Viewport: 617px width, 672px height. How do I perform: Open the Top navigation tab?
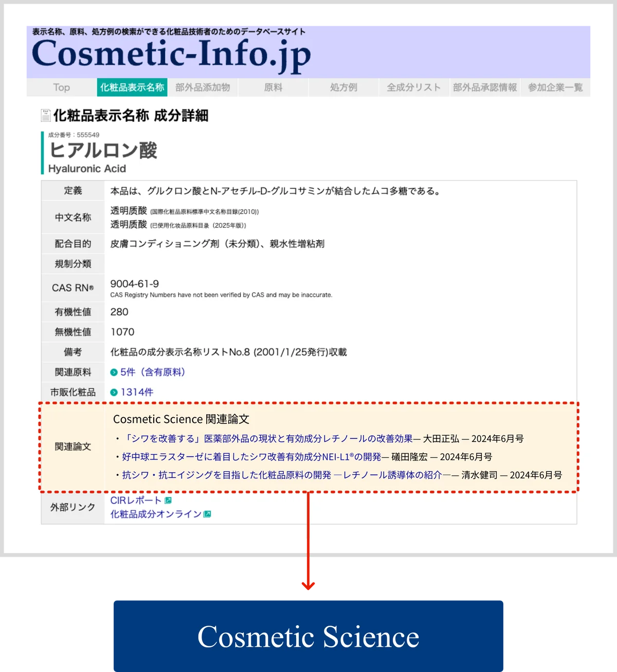pyautogui.click(x=62, y=87)
